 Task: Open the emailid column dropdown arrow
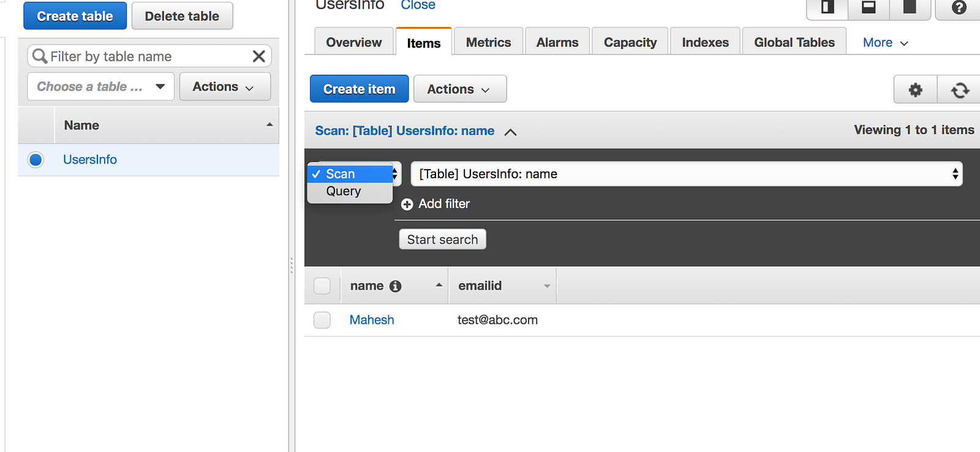click(x=547, y=286)
